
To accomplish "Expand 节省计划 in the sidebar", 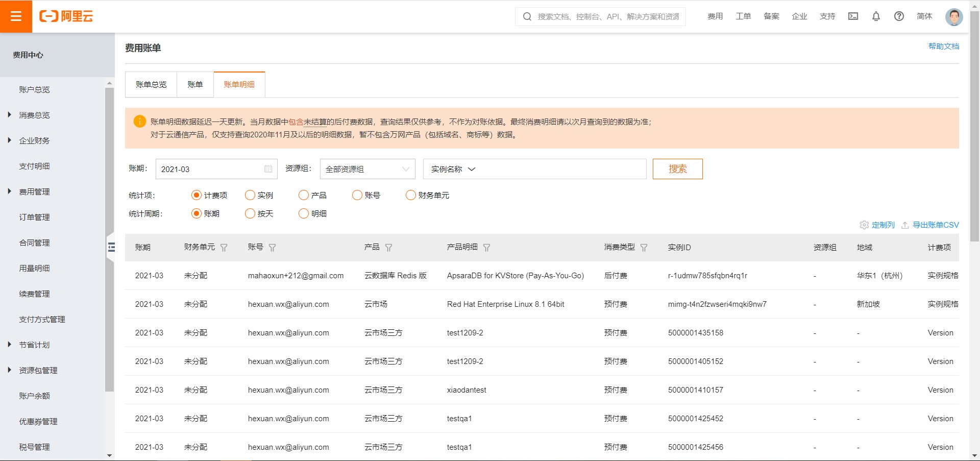I will [9, 345].
